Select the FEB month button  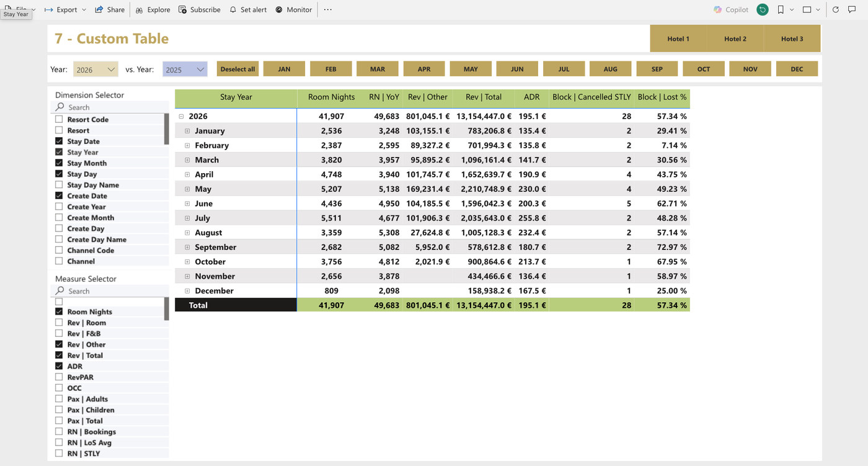pos(331,69)
